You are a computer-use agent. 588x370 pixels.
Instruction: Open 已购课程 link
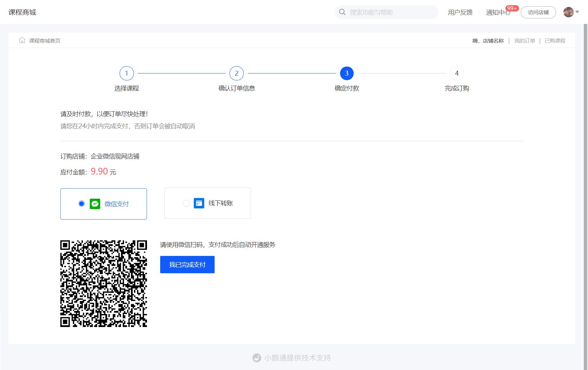point(555,41)
